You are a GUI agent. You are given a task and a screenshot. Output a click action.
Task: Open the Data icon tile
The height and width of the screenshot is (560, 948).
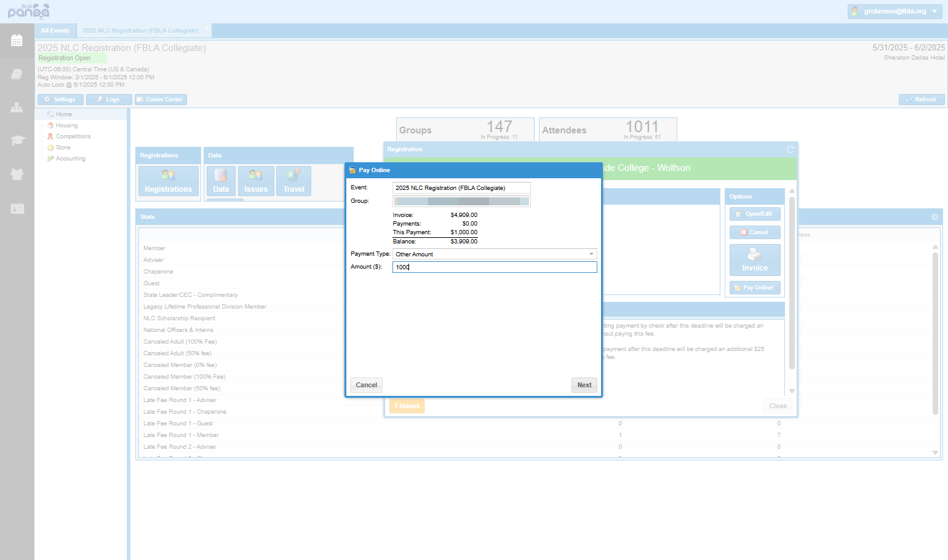[x=221, y=181]
